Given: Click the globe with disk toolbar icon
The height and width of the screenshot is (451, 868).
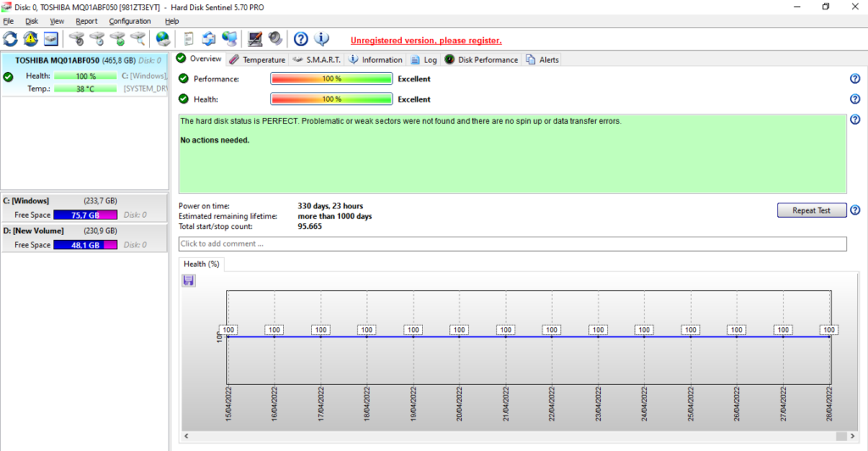Looking at the screenshot, I should pyautogui.click(x=163, y=39).
